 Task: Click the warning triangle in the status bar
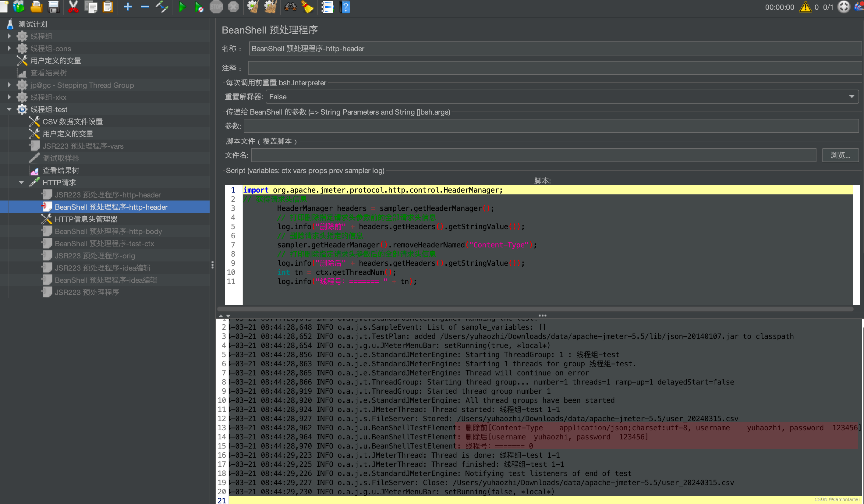click(805, 7)
